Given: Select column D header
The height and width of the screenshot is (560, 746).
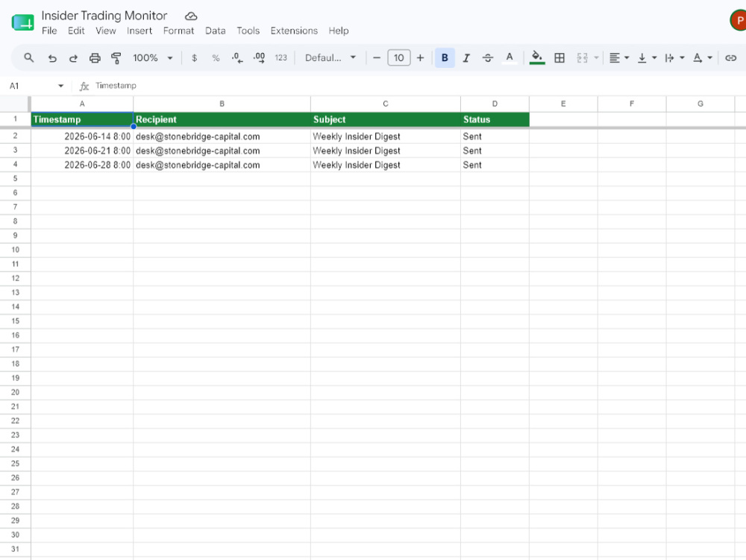Looking at the screenshot, I should tap(495, 104).
